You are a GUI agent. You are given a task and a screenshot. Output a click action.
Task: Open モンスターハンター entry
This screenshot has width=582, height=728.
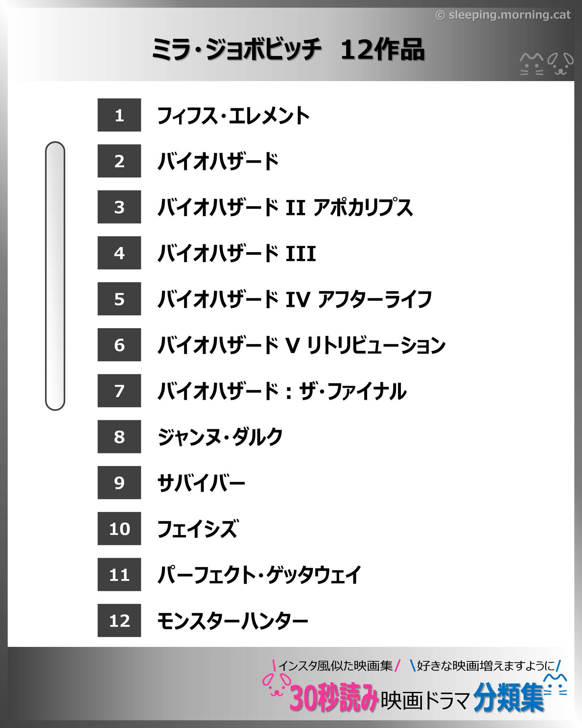(233, 621)
